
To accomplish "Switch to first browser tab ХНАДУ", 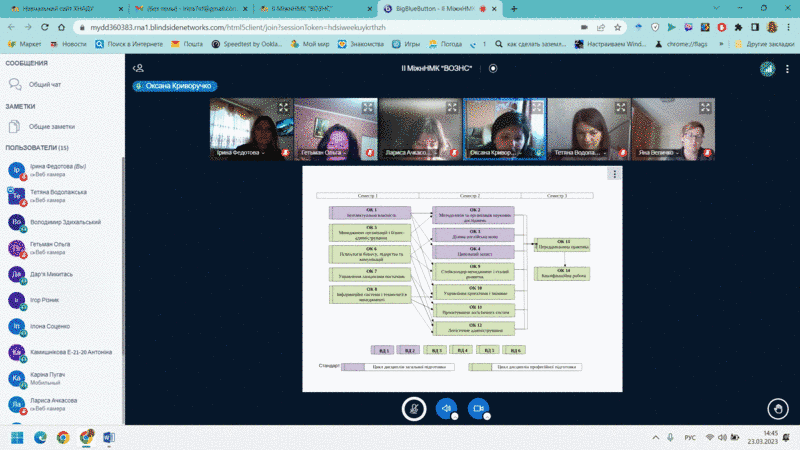I will point(66,9).
